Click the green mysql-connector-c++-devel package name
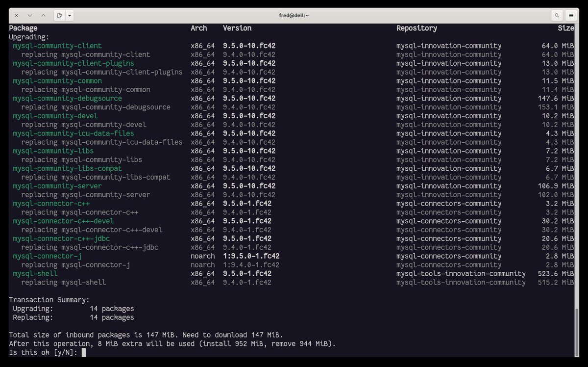The height and width of the screenshot is (367, 588). click(63, 221)
